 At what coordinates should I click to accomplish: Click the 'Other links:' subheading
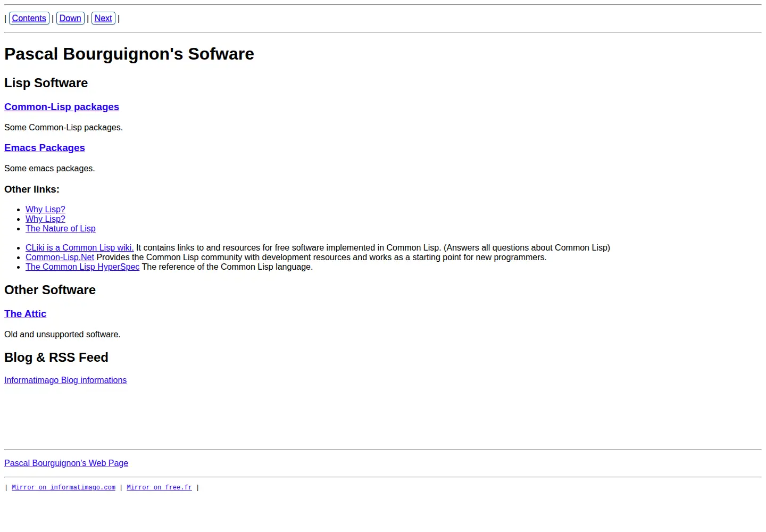[32, 189]
